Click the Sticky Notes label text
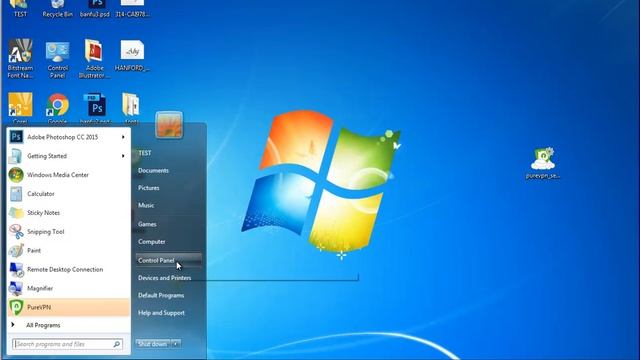The width and height of the screenshot is (640, 360). (x=44, y=213)
